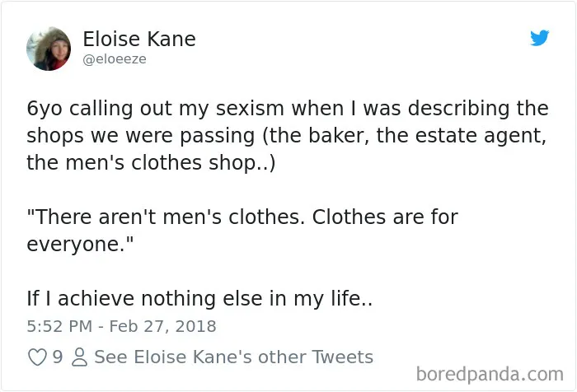This screenshot has height=392, width=577.
Task: Open the Eloise Kane display name
Action: coord(139,39)
